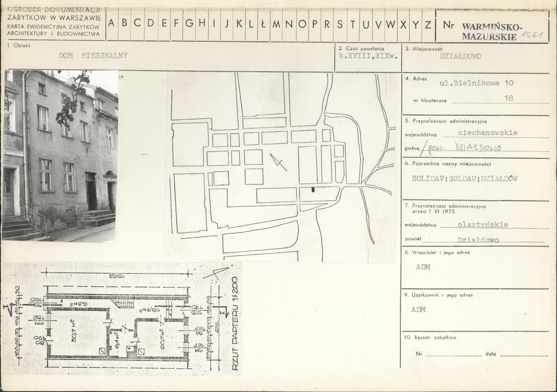
Task: Click the letter S index box
Action: (x=340, y=24)
